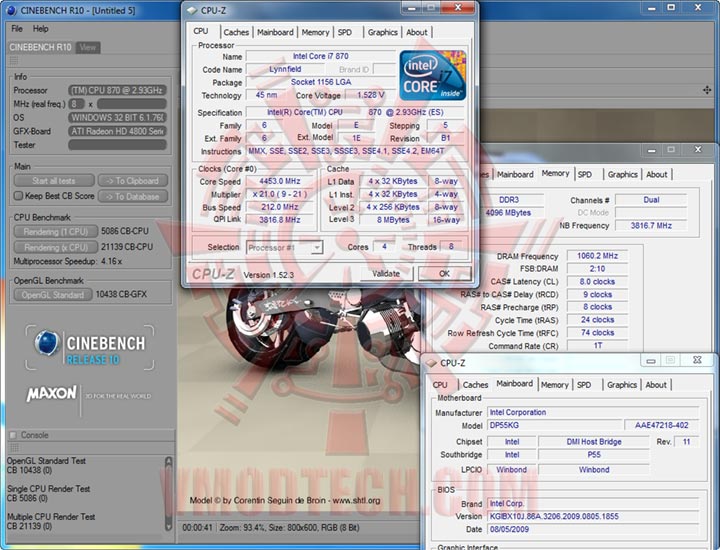Open the Memory tab in Mainboard CPU-Z window

pos(555,385)
